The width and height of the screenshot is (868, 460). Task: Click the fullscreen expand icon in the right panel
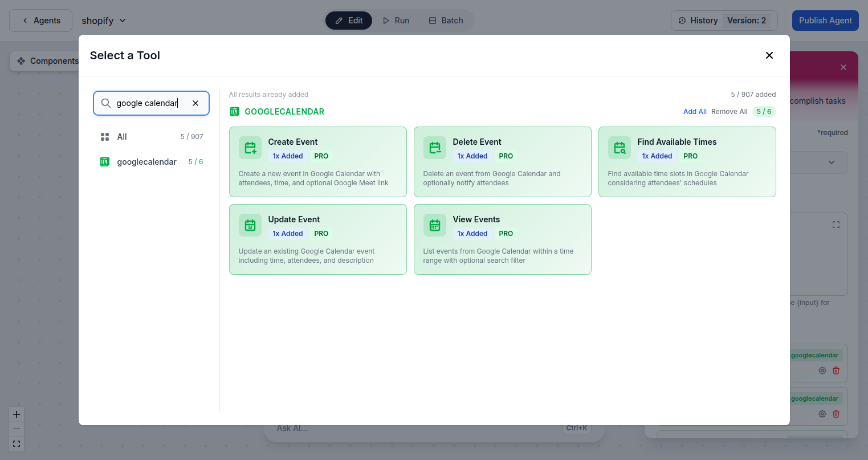[836, 224]
